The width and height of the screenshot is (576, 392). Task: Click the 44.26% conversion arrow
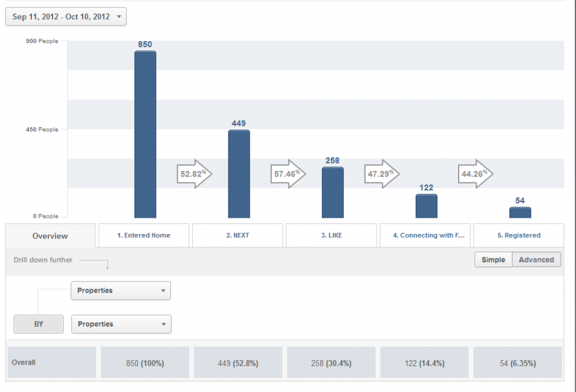point(475,174)
